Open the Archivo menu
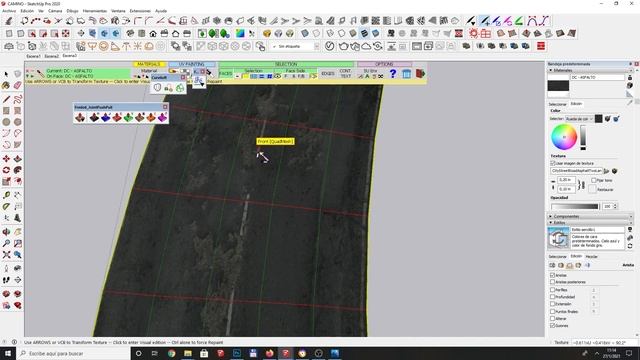This screenshot has height=360, width=640. 9,11
